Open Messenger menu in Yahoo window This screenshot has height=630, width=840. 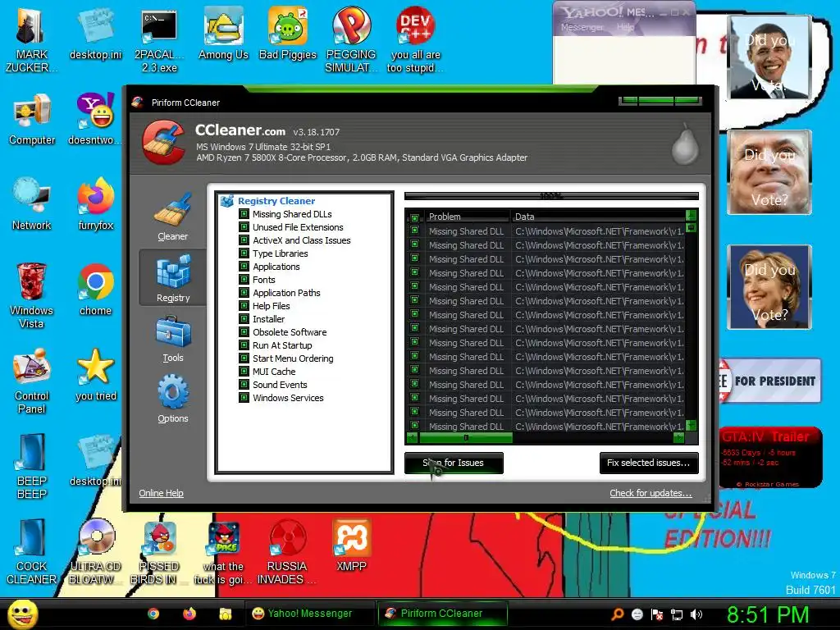[x=582, y=27]
